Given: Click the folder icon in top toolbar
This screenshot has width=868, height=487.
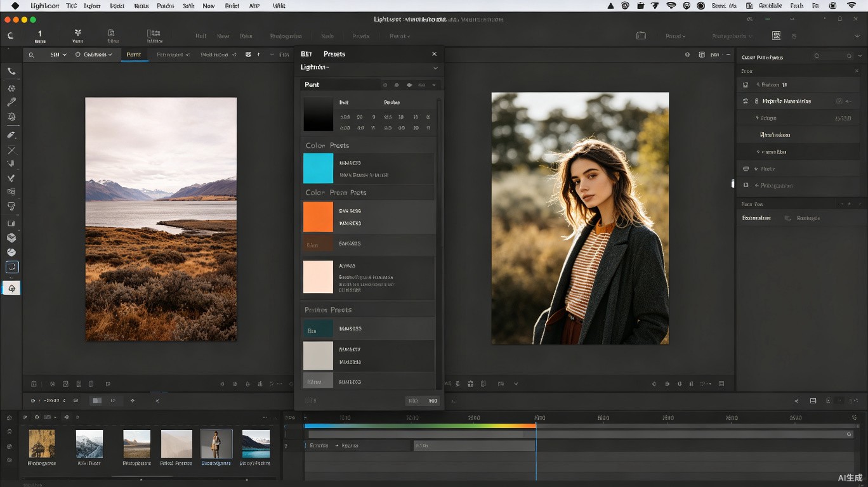Looking at the screenshot, I should click(641, 36).
